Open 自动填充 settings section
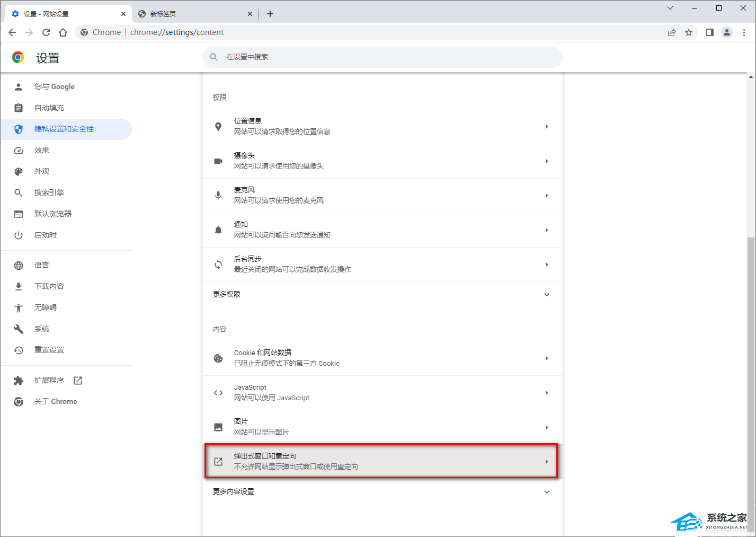 point(66,108)
